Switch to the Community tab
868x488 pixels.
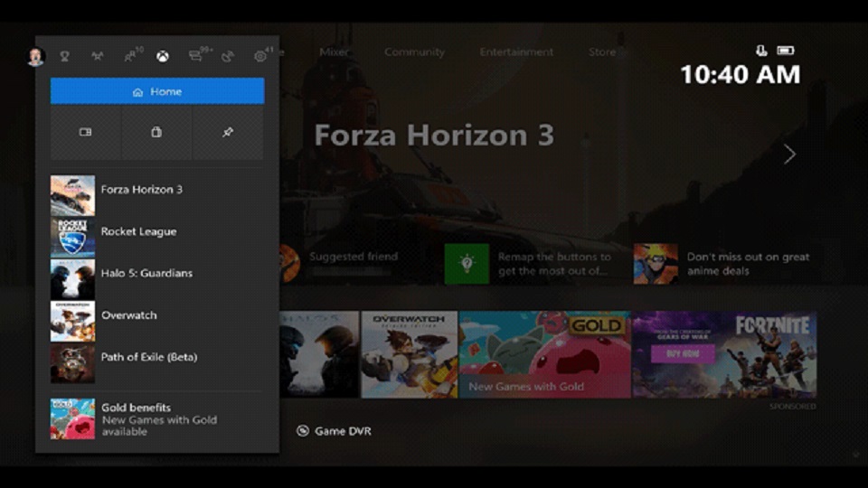click(415, 52)
